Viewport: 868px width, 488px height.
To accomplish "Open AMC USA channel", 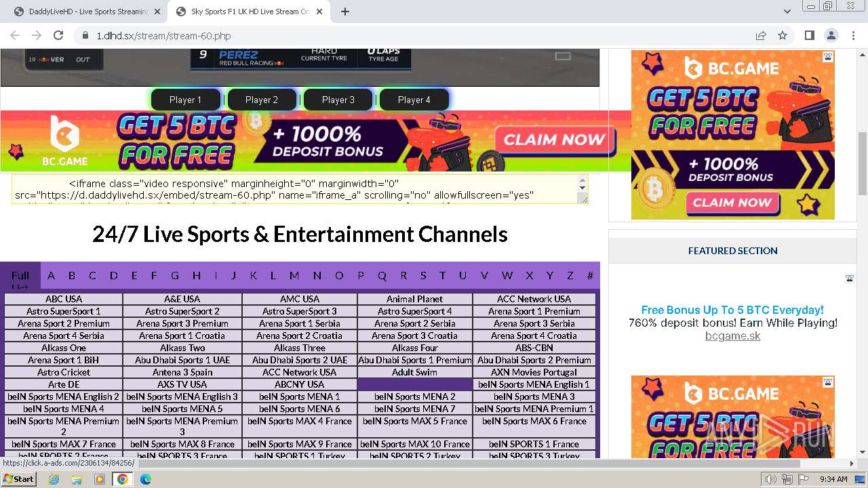I will point(300,299).
